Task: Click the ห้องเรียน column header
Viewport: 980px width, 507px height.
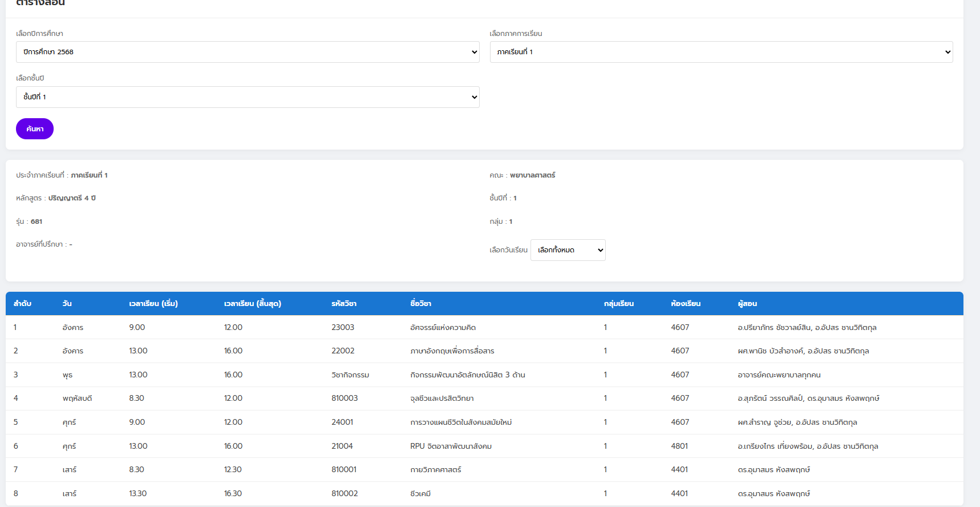Action: coord(686,304)
